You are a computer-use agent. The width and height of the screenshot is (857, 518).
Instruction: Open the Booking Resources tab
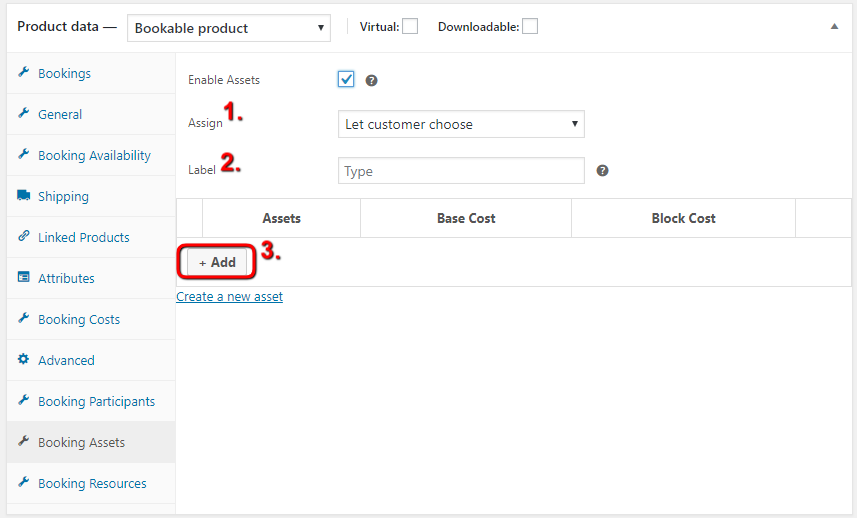91,483
